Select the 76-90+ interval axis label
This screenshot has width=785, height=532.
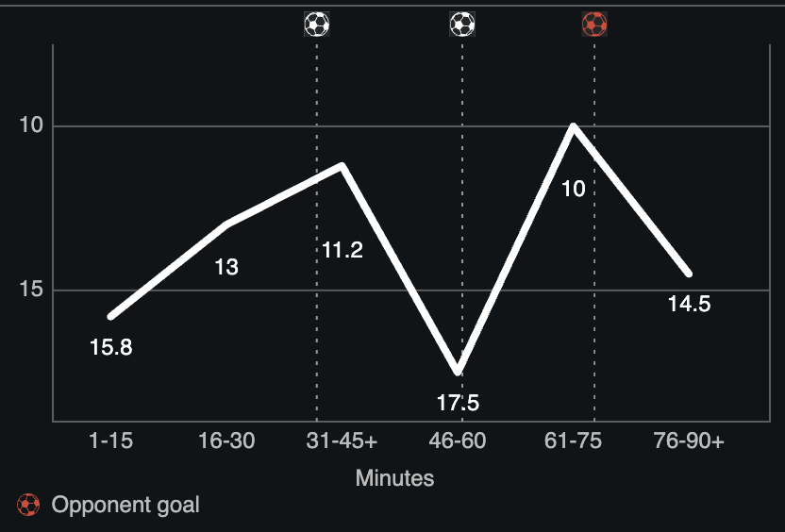click(689, 442)
